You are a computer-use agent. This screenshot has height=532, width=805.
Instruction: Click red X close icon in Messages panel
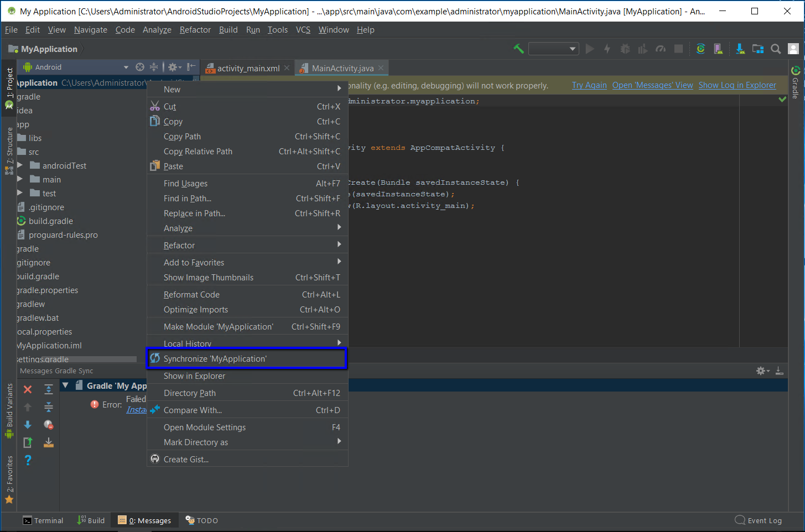pos(28,389)
